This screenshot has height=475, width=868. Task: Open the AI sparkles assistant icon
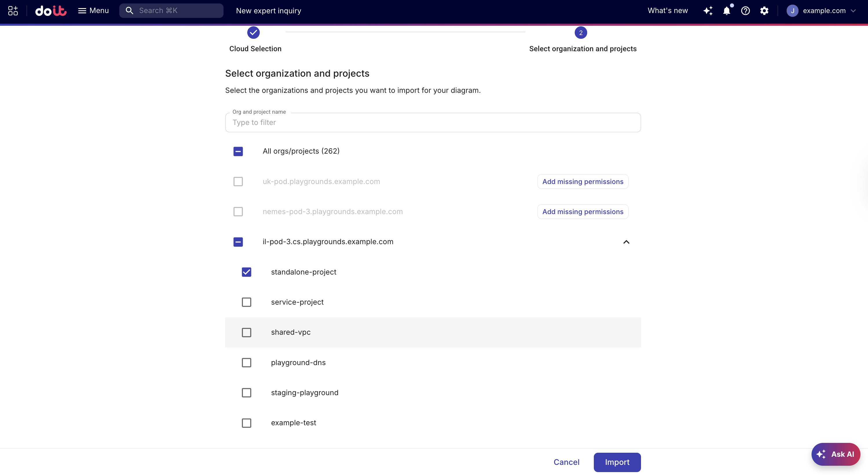(708, 10)
